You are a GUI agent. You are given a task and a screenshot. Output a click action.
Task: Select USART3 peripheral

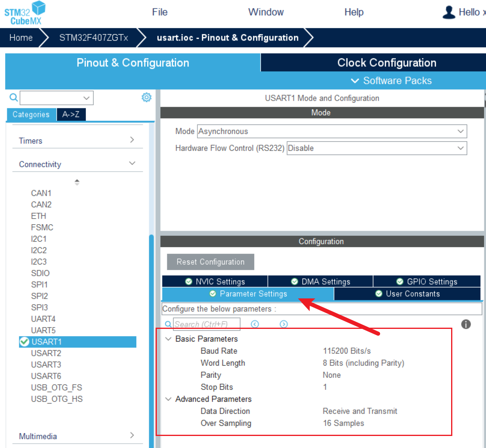[46, 365]
